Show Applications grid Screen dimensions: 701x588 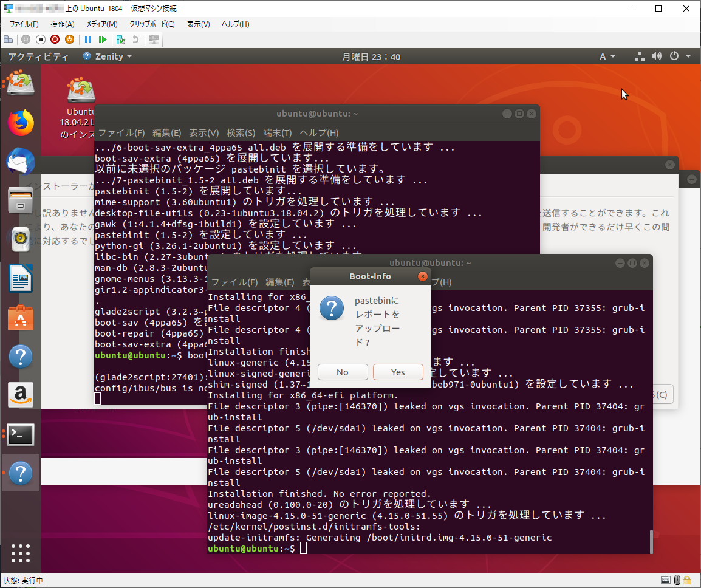pyautogui.click(x=21, y=553)
